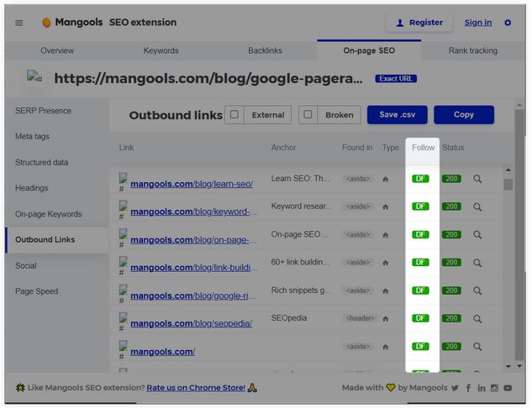Click the Found in column header
The height and width of the screenshot is (408, 532).
coord(357,148)
